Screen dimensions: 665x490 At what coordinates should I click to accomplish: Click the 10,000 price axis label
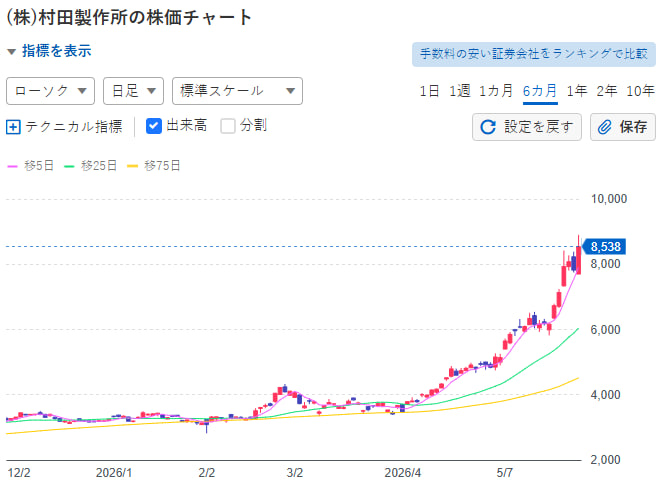coord(609,199)
